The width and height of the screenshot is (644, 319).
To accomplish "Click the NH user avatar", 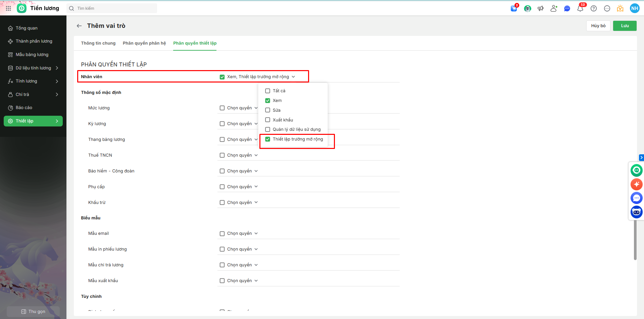I will [635, 8].
